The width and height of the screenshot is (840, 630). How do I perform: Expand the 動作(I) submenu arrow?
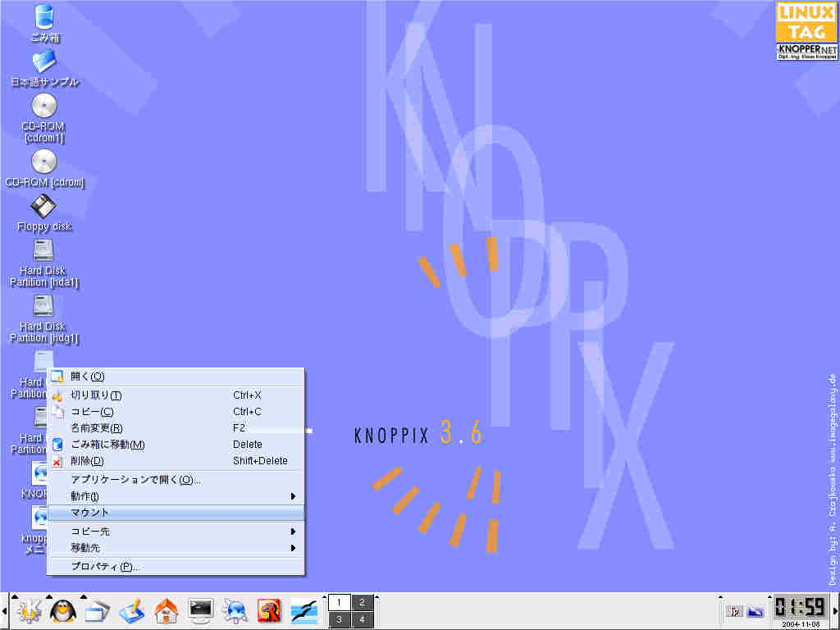[x=293, y=496]
